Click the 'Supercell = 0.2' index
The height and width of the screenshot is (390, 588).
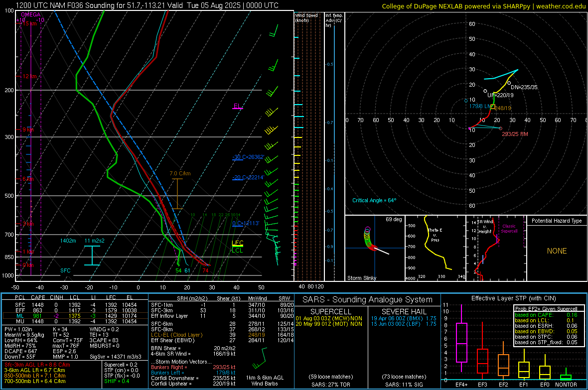121,365
